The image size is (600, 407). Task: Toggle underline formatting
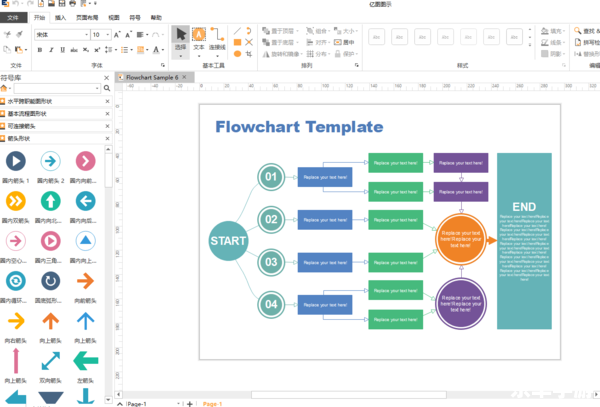pyautogui.click(x=62, y=50)
